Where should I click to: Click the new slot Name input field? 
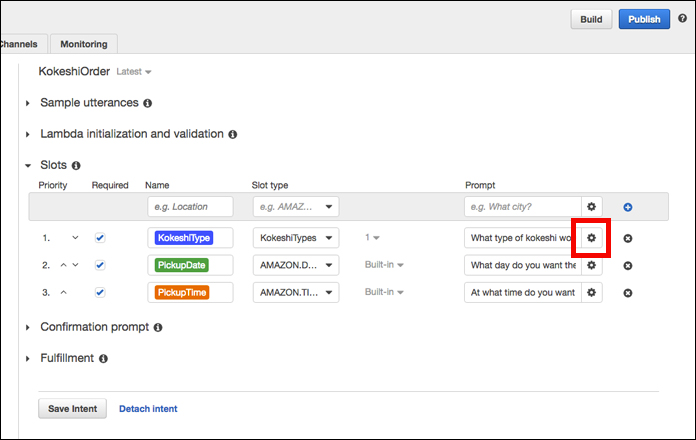pyautogui.click(x=190, y=207)
